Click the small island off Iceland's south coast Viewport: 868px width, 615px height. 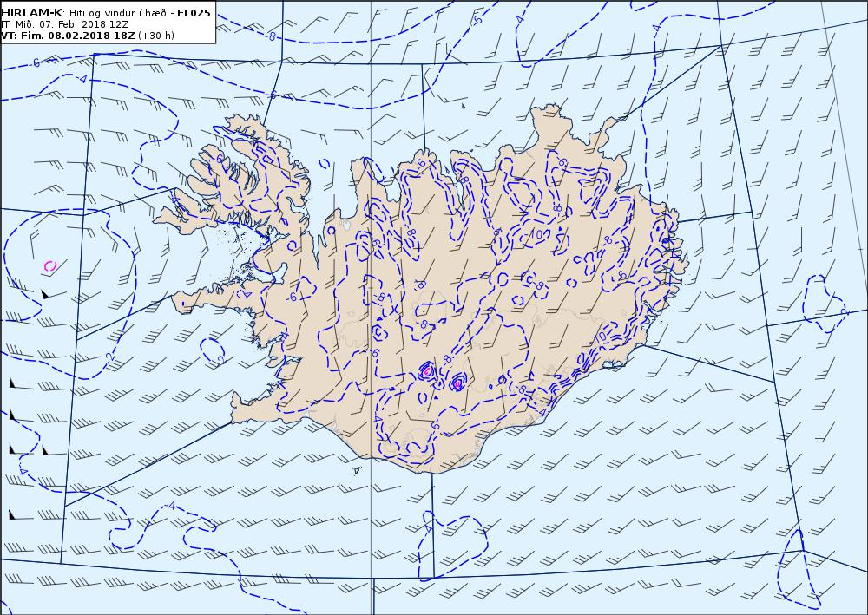(357, 471)
